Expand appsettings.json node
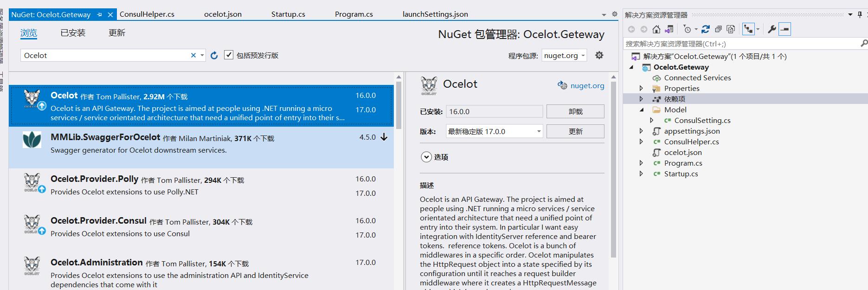868x290 pixels. pos(641,131)
